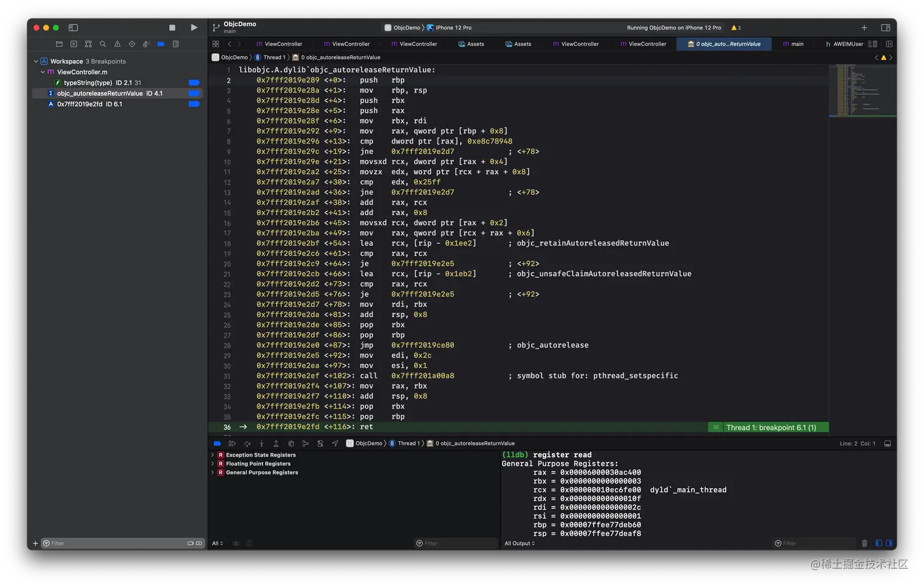Select 0x7fff2019e2fd ID 6.1 breakpoint row

coord(117,104)
